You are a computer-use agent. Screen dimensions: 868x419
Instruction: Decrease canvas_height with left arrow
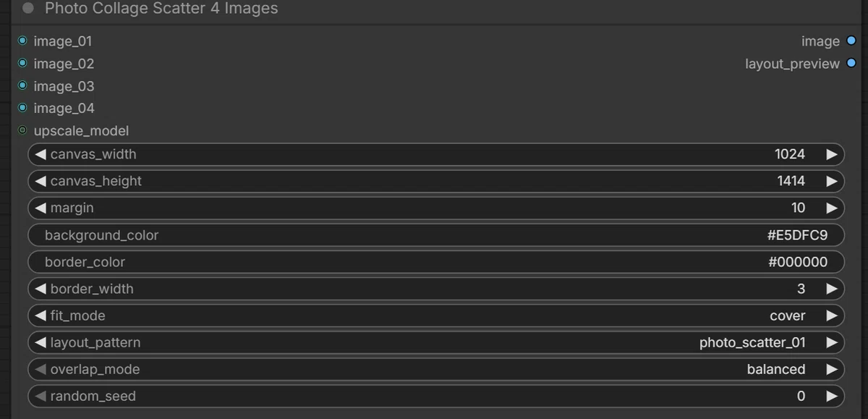click(x=41, y=181)
